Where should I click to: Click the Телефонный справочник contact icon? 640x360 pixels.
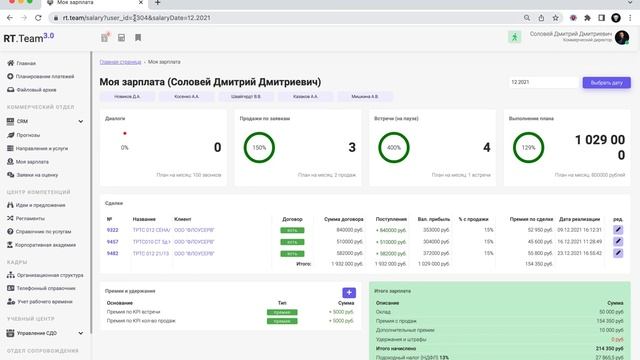[x=11, y=288]
